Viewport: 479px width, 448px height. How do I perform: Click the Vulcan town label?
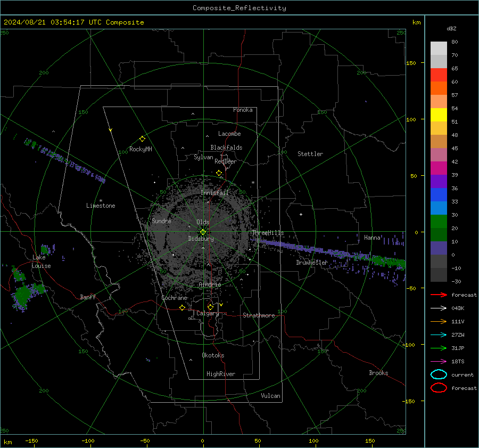coord(270,396)
